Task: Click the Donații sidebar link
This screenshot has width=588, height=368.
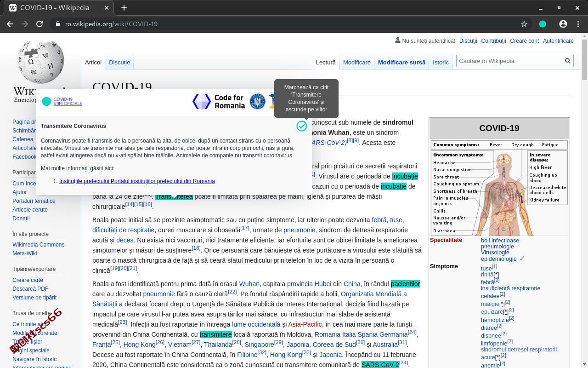Action: (21, 218)
